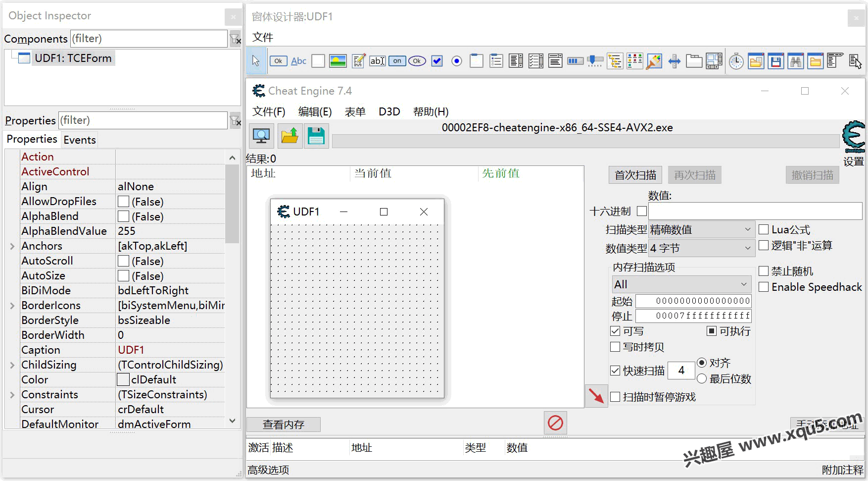The width and height of the screenshot is (868, 481).
Task: Toggle the 可执行 executable checkbox
Action: [712, 331]
